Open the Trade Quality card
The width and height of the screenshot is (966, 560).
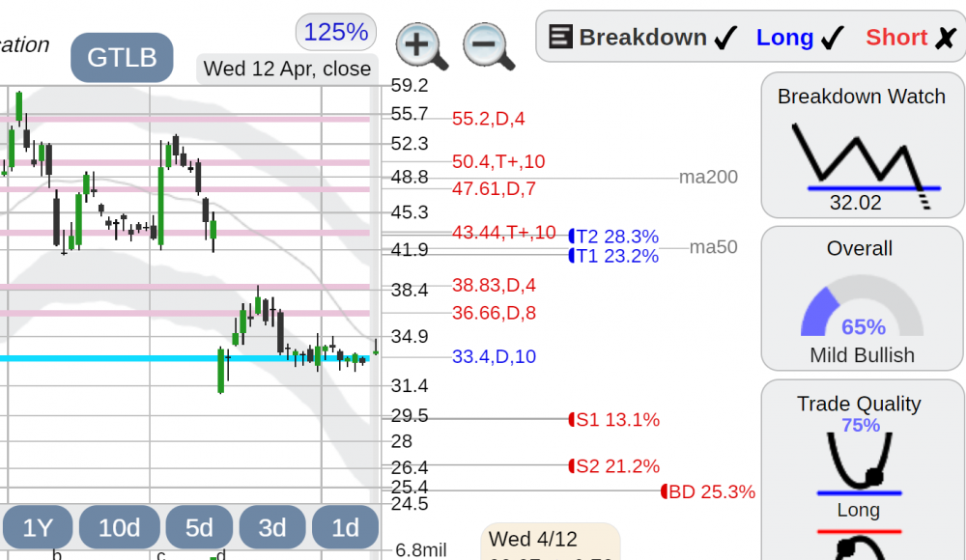(x=863, y=470)
